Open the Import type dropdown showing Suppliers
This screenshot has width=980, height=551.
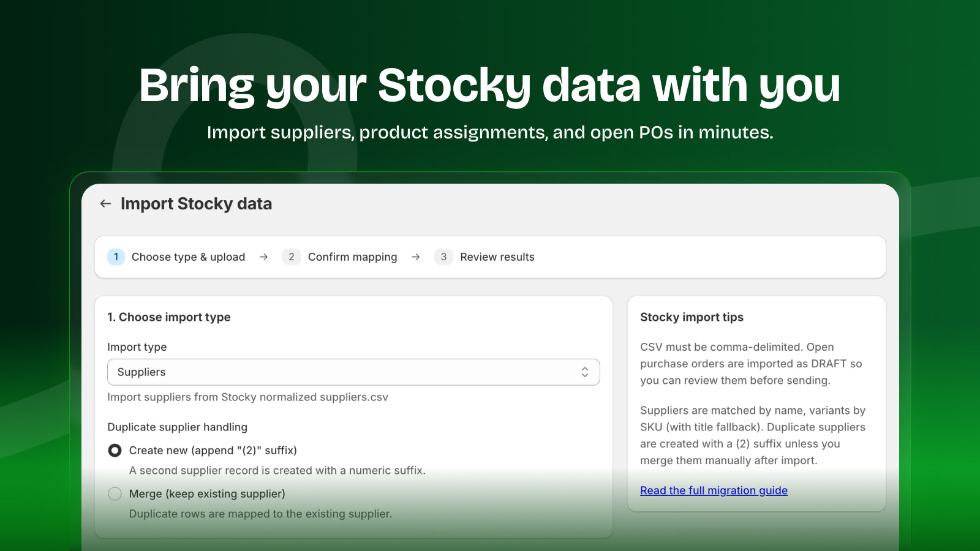click(353, 372)
